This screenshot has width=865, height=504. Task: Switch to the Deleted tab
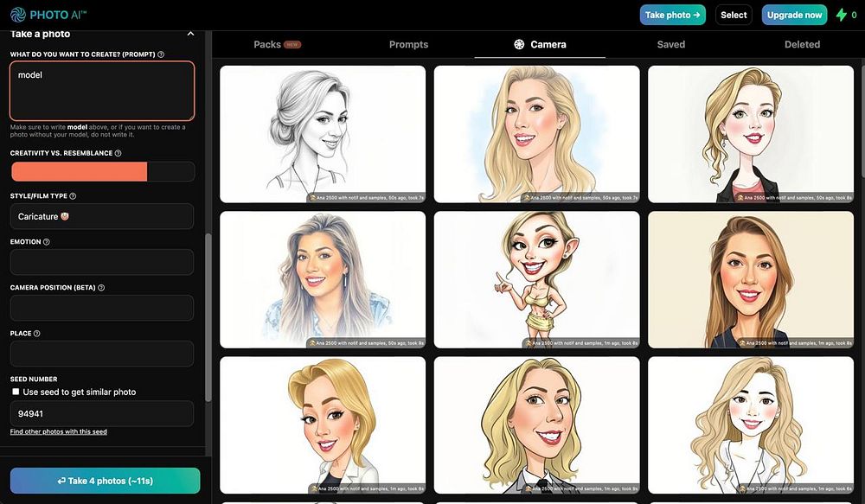pos(802,45)
